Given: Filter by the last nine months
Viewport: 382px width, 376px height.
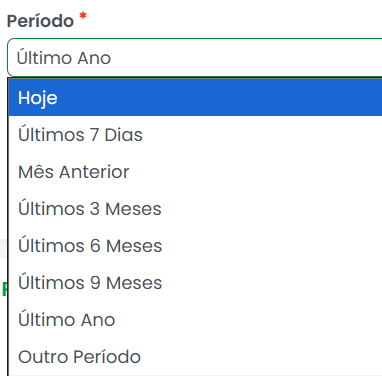Looking at the screenshot, I should coord(195,283).
